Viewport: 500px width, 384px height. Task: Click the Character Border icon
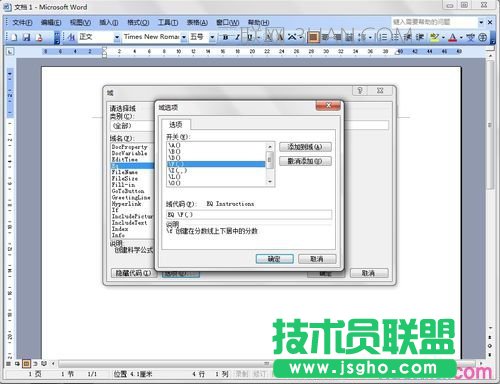click(x=268, y=37)
